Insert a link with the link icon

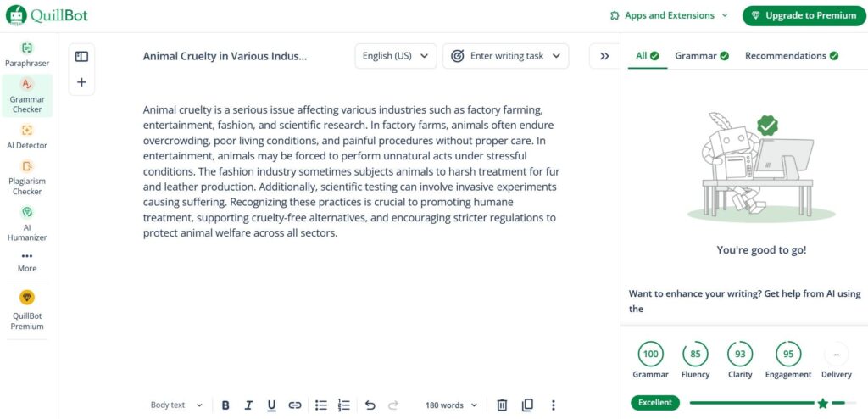tap(294, 405)
